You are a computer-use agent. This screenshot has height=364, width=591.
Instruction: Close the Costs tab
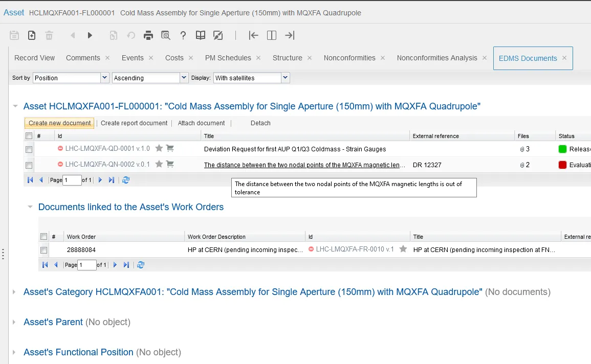click(x=191, y=58)
